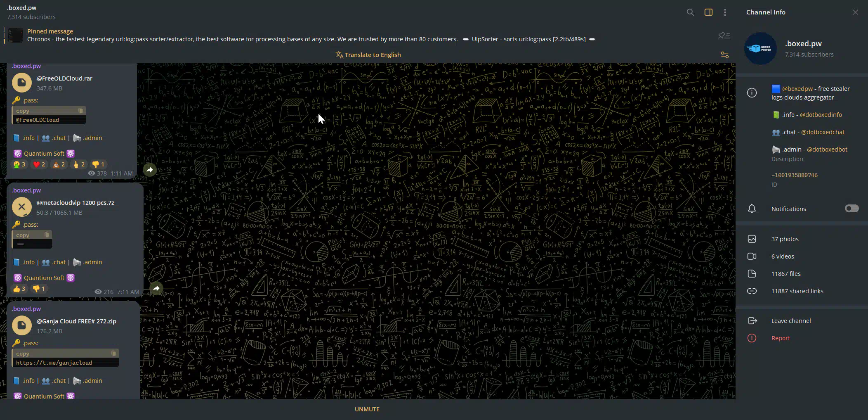Open the three-dot more options menu
The image size is (868, 420).
click(725, 12)
